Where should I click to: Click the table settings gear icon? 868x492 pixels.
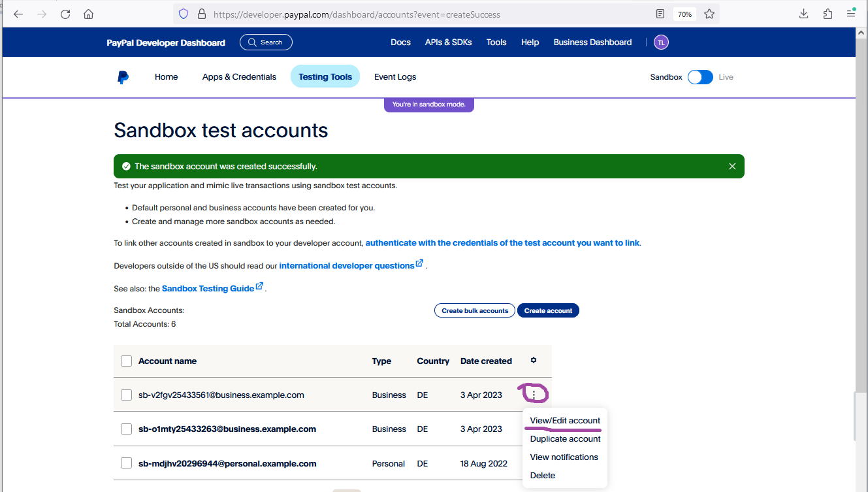click(x=534, y=361)
